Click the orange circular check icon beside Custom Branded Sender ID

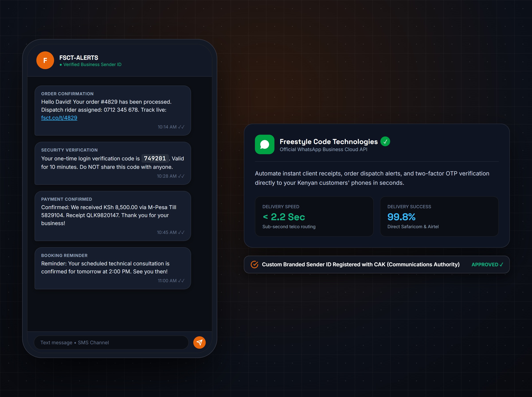point(254,265)
